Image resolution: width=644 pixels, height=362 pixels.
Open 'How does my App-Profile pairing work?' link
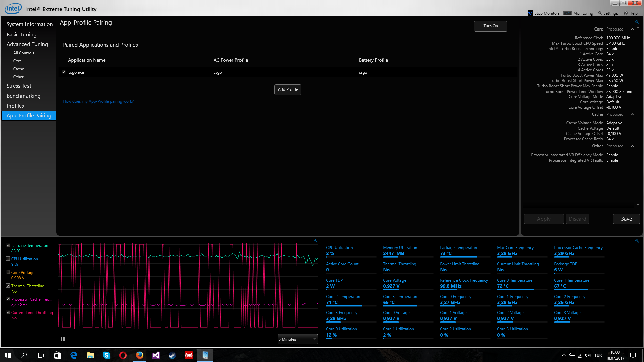(x=99, y=101)
